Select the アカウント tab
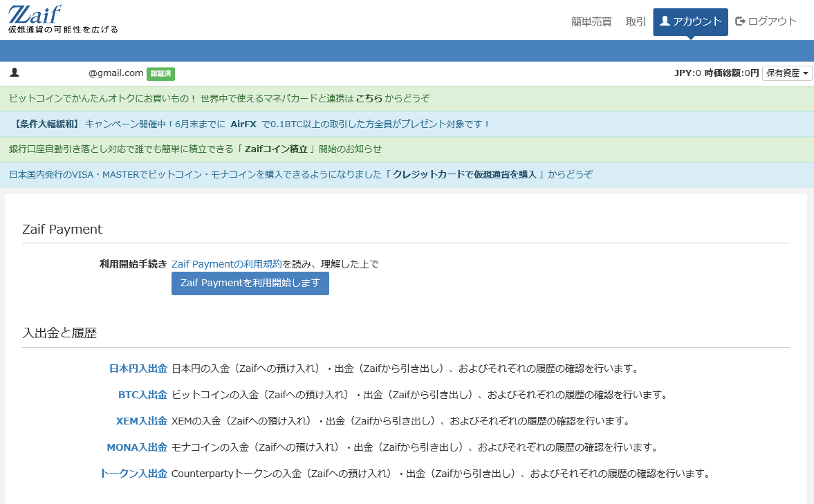 click(690, 21)
